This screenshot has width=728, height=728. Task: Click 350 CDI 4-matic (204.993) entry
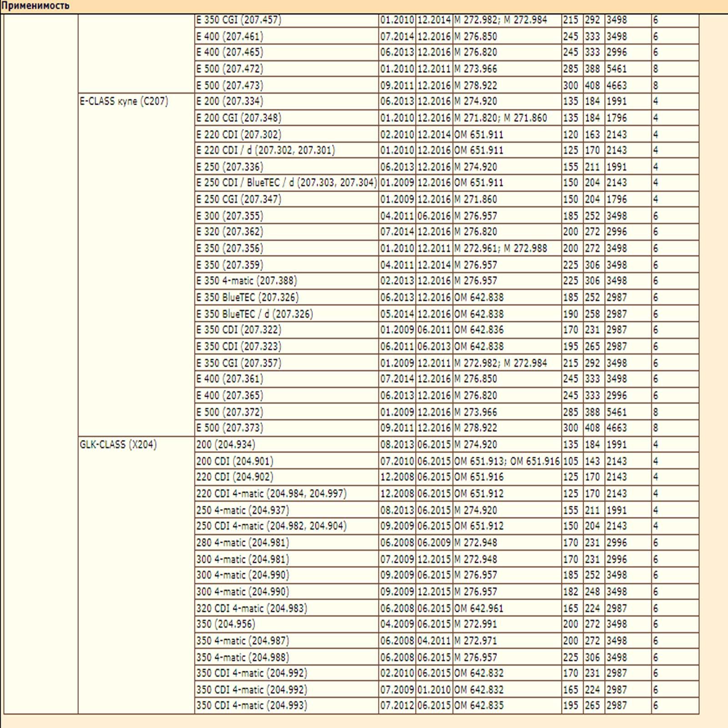(x=252, y=705)
